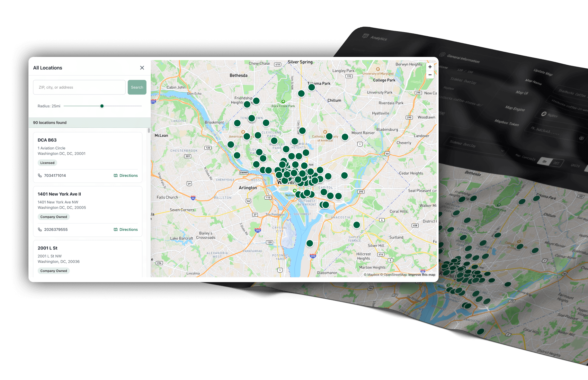Open the © OpenStreetMap attribution link
The width and height of the screenshot is (588, 380).
(394, 275)
